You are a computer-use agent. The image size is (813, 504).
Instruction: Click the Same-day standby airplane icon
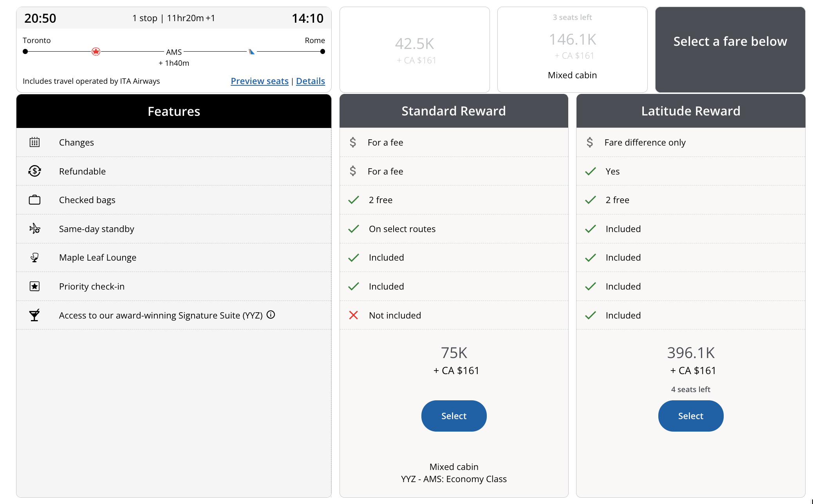pos(34,229)
